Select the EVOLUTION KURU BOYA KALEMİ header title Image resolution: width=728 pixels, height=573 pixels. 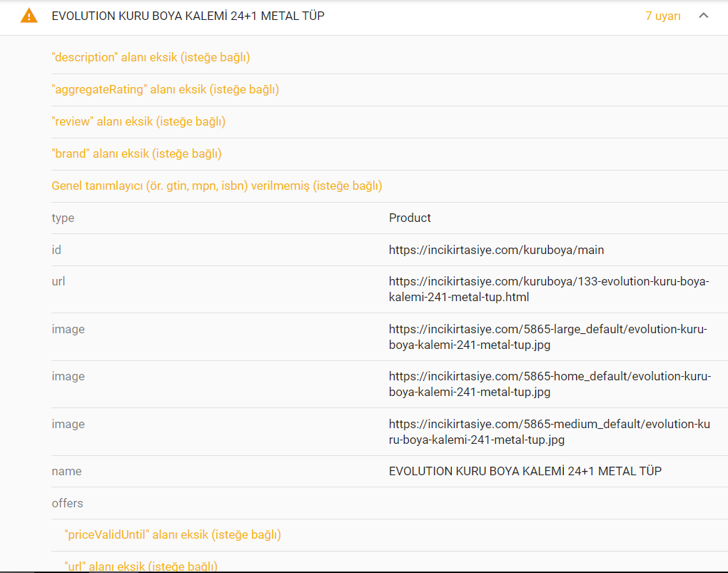pos(188,16)
